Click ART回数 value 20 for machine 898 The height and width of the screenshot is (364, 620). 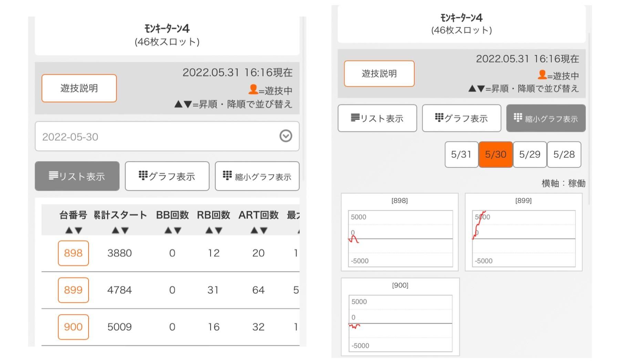pos(258,253)
